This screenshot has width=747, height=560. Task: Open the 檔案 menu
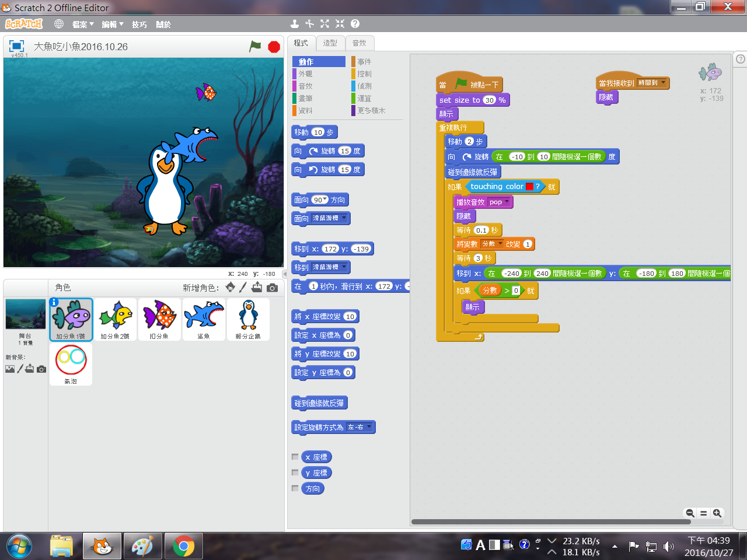[82, 24]
